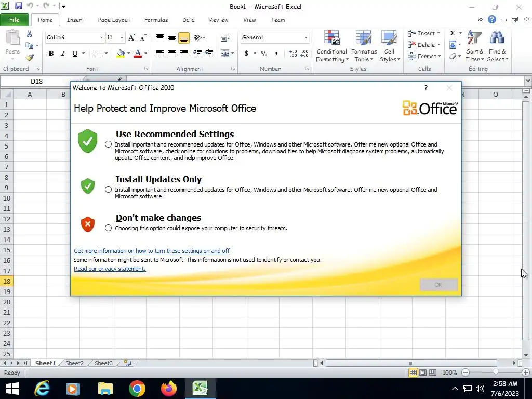Open Windows Start menu
This screenshot has height=399, width=532.
coord(12,389)
